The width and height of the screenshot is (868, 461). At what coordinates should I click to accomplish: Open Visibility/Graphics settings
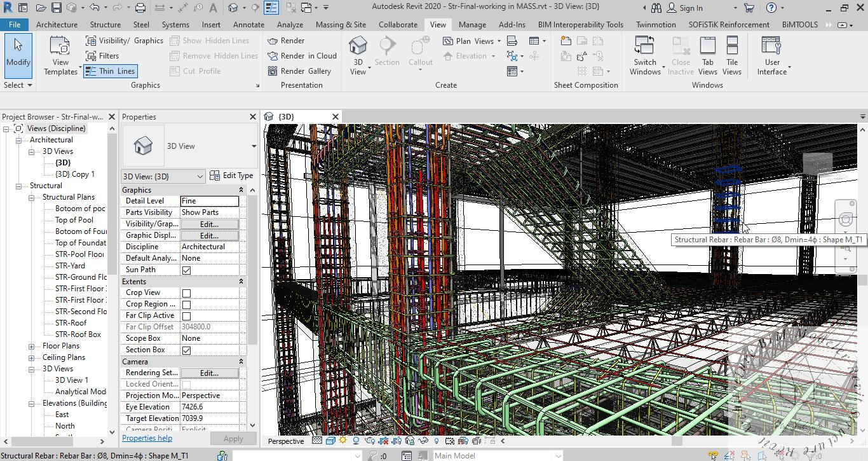[x=125, y=41]
